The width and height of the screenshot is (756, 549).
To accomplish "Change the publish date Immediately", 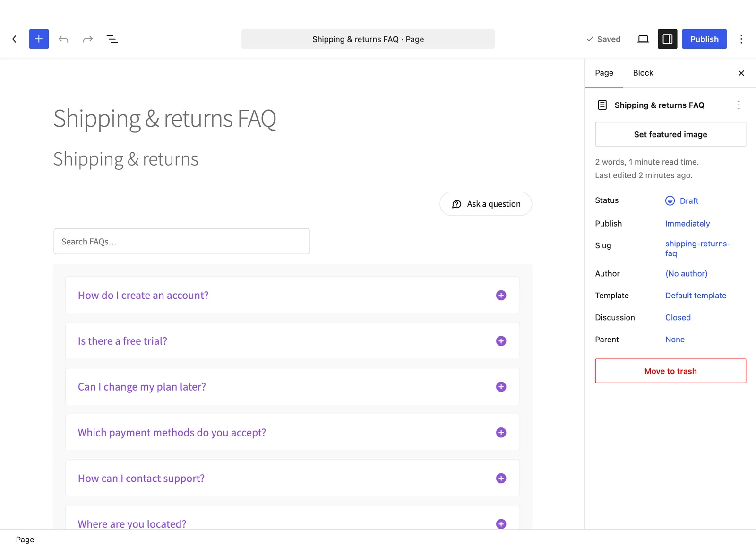I will tap(687, 223).
